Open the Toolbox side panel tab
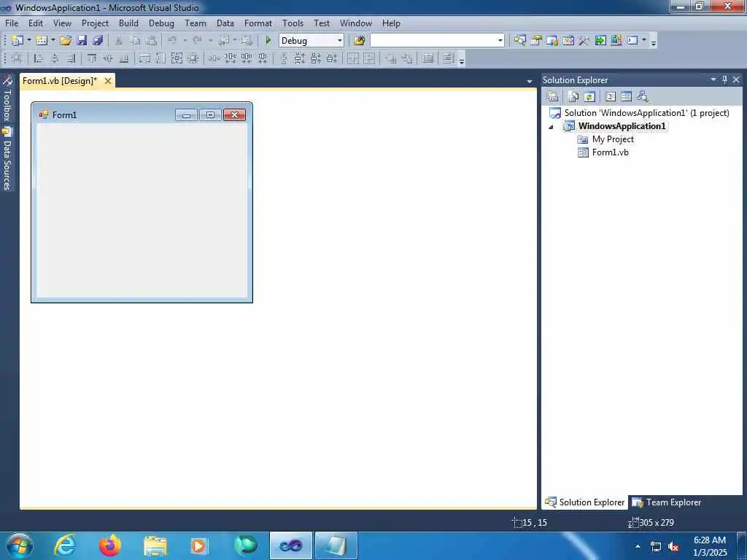Image resolution: width=747 pixels, height=560 pixels. coord(7,98)
